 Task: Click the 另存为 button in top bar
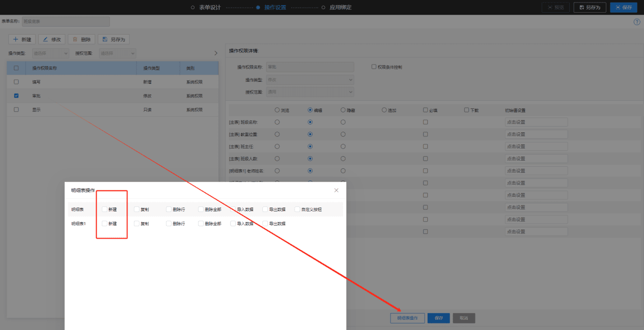[590, 7]
